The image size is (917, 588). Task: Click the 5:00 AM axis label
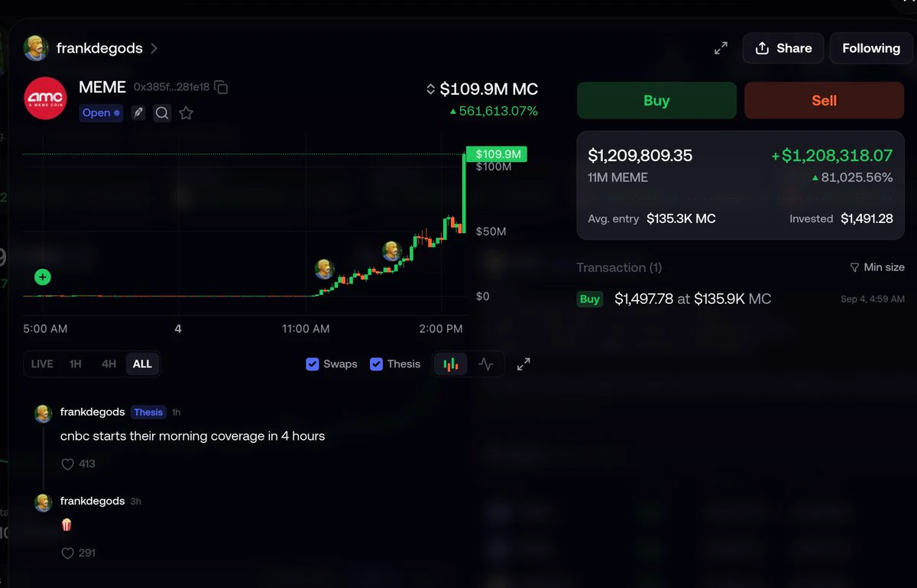coord(45,329)
